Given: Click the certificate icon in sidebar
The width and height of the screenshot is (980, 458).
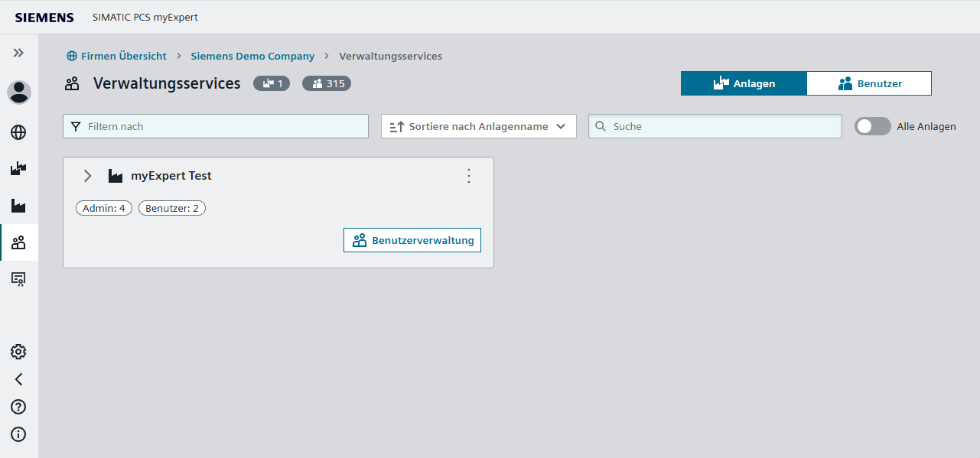Looking at the screenshot, I should (x=18, y=279).
